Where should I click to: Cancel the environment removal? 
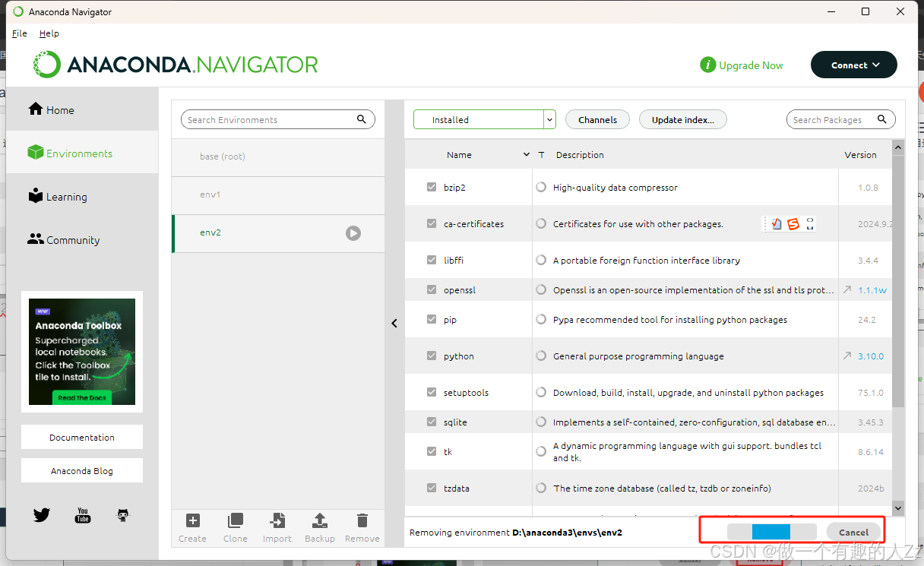pyautogui.click(x=853, y=532)
